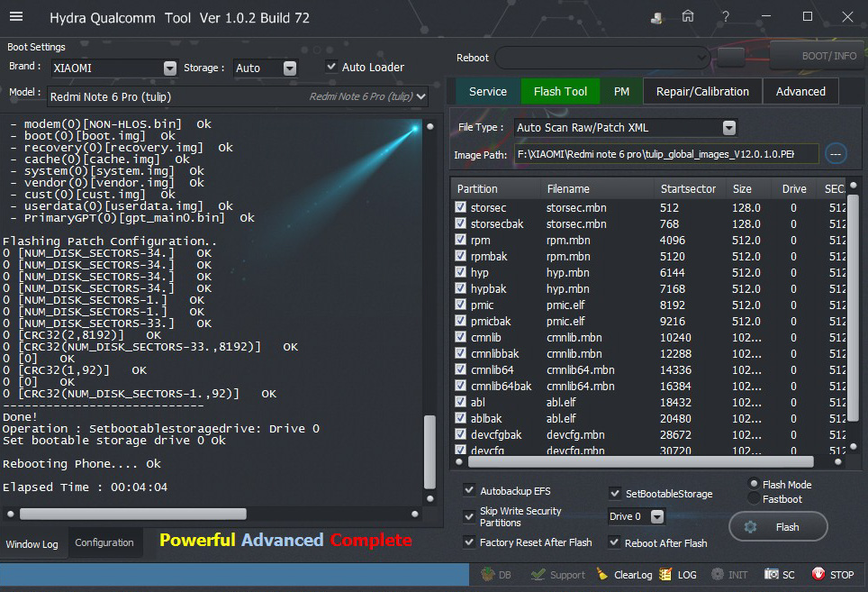Image resolution: width=868 pixels, height=592 pixels.
Task: Open the File Type dropdown
Action: 728,128
